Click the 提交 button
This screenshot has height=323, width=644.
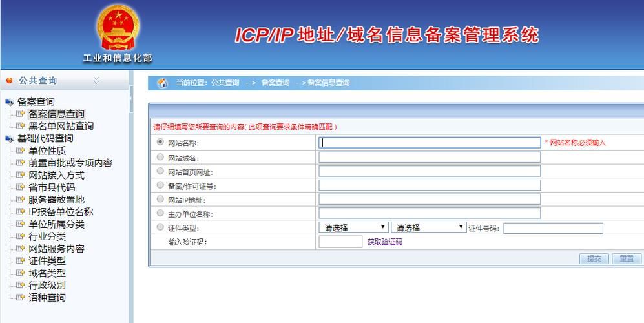594,258
